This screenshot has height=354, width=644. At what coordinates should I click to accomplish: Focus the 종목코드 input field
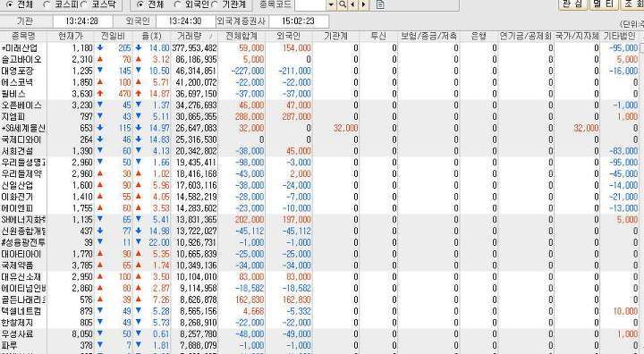pyautogui.click(x=310, y=4)
